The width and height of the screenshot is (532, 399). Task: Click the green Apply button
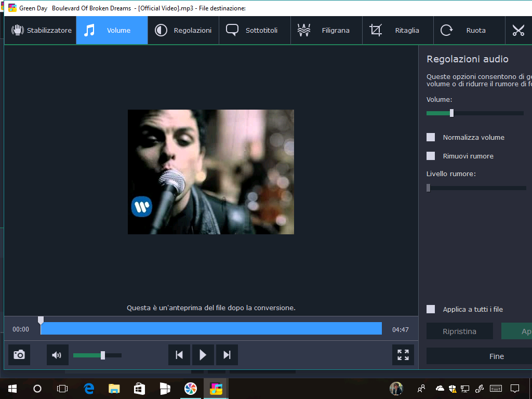(x=517, y=331)
